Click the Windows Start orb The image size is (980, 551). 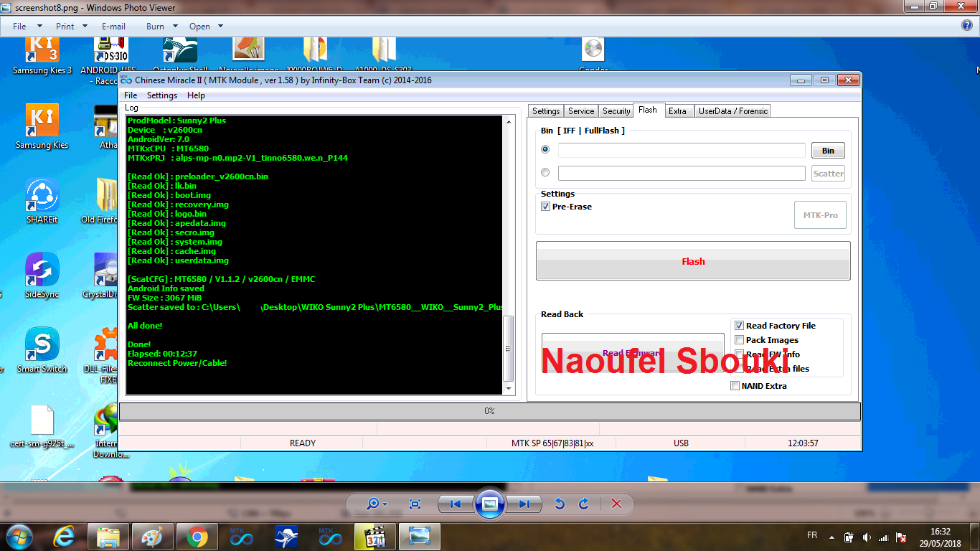[x=19, y=536]
